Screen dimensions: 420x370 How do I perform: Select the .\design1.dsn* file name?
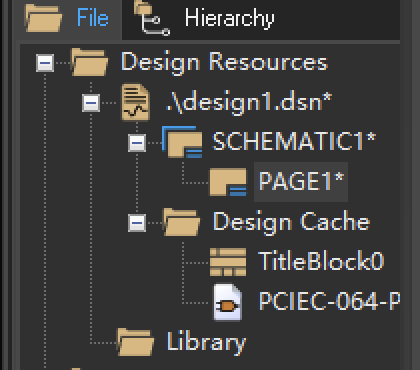(249, 102)
